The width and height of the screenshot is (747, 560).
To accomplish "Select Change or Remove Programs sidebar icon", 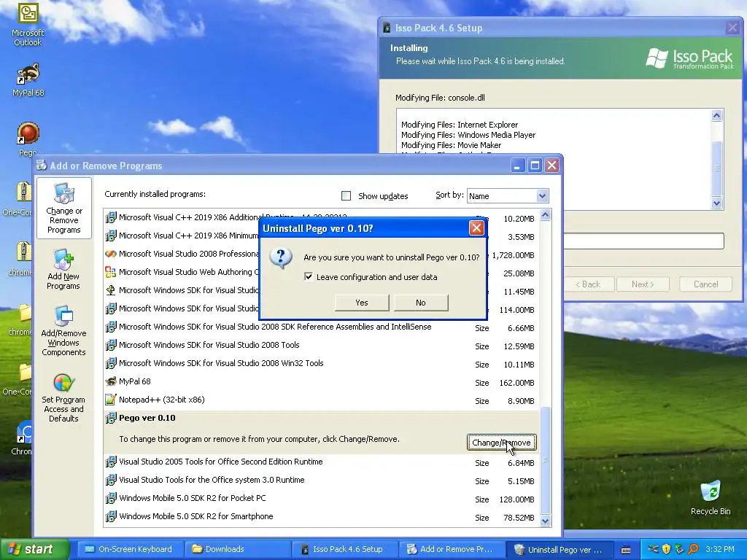I will coord(64,208).
